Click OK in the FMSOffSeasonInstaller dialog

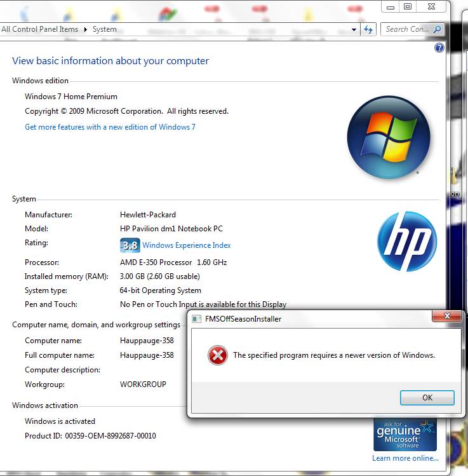coord(427,398)
